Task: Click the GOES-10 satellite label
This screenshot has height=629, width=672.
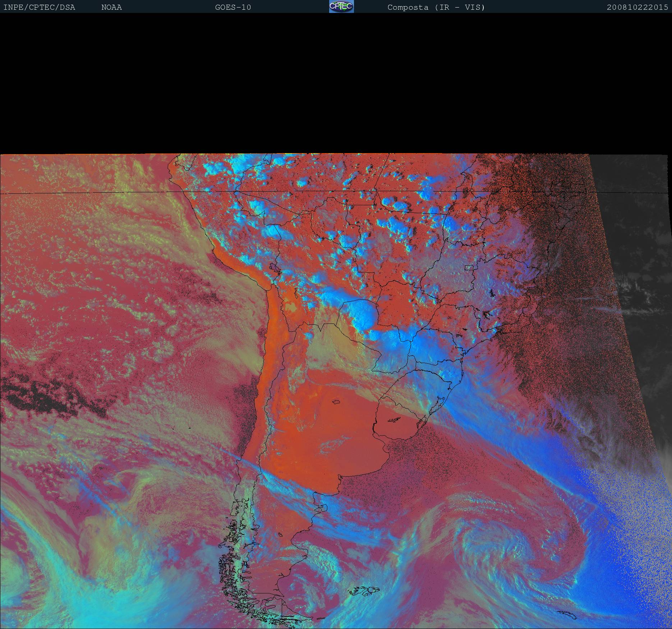Action: pyautogui.click(x=233, y=7)
